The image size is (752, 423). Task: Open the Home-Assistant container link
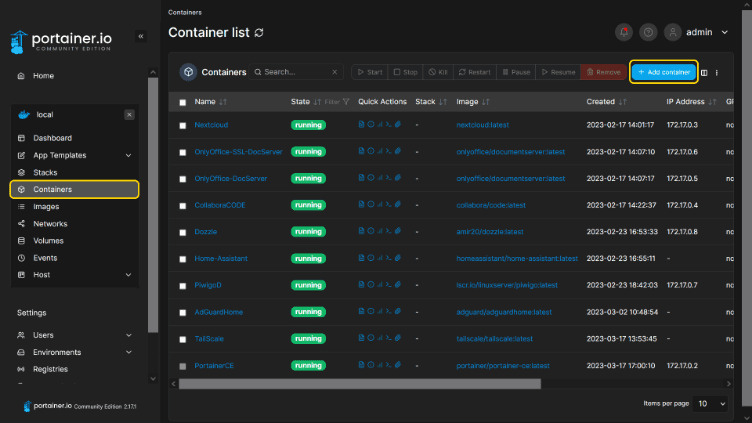pyautogui.click(x=221, y=258)
